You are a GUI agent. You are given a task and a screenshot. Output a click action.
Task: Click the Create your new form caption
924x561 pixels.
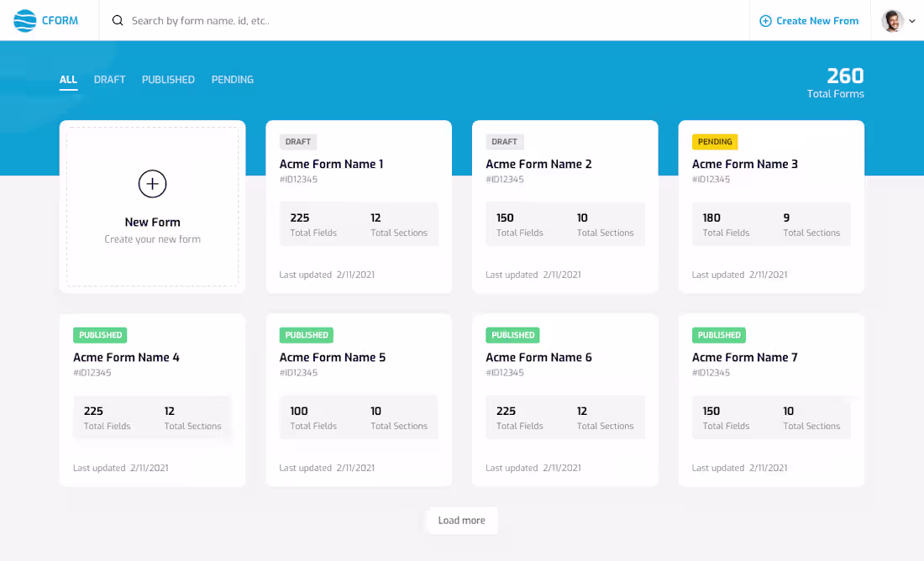click(153, 239)
